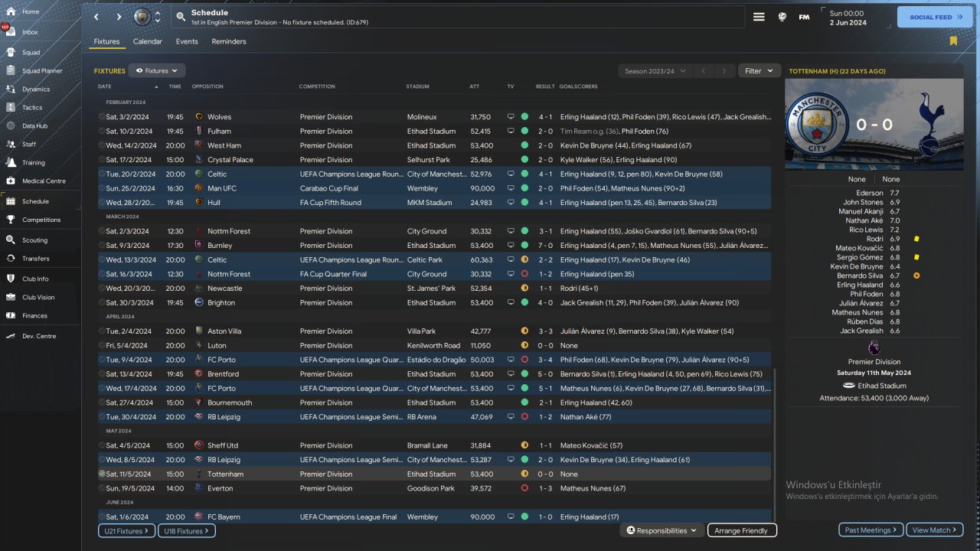Open the Medical Centre icon
980x551 pixels.
click(x=11, y=181)
